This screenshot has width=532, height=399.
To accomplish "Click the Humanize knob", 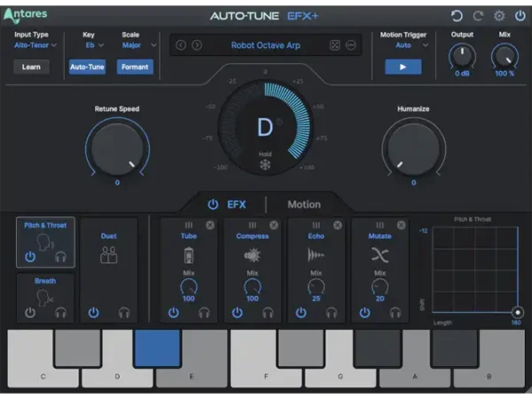I will point(413,149).
